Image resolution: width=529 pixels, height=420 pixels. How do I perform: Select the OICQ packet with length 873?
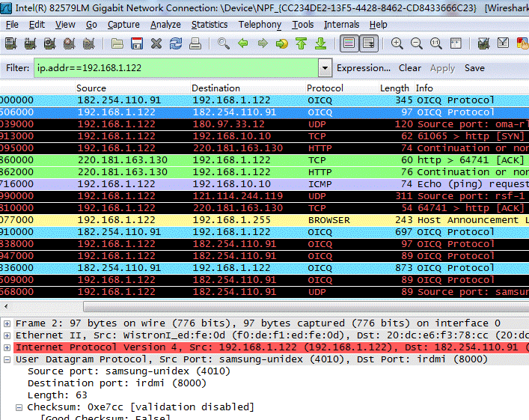[265, 268]
